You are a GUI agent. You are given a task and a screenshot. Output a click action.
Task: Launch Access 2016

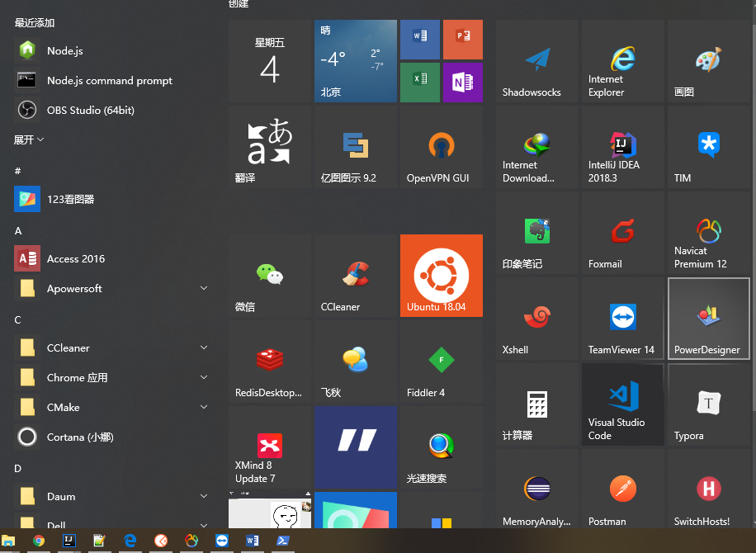pos(112,259)
